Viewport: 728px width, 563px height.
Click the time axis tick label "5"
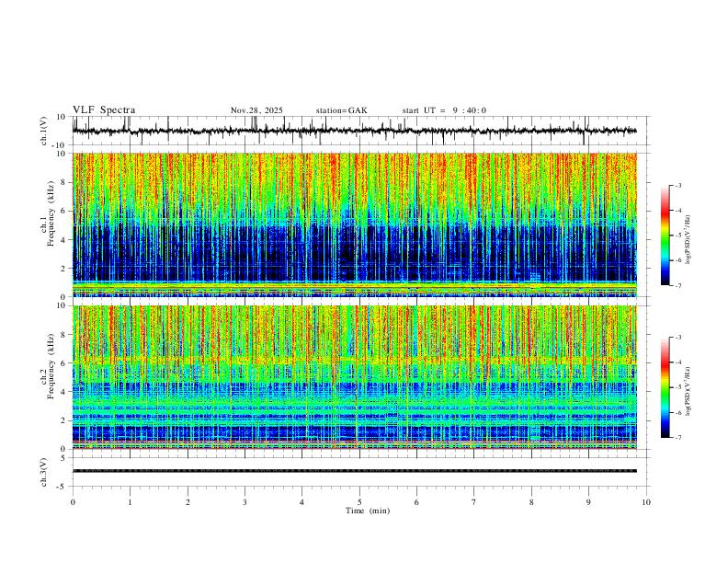pos(359,502)
